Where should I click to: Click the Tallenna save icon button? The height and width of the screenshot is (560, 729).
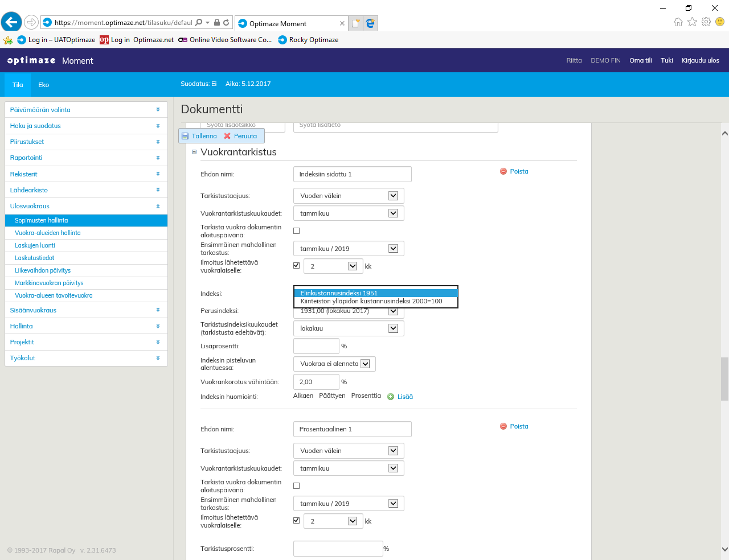click(x=185, y=136)
